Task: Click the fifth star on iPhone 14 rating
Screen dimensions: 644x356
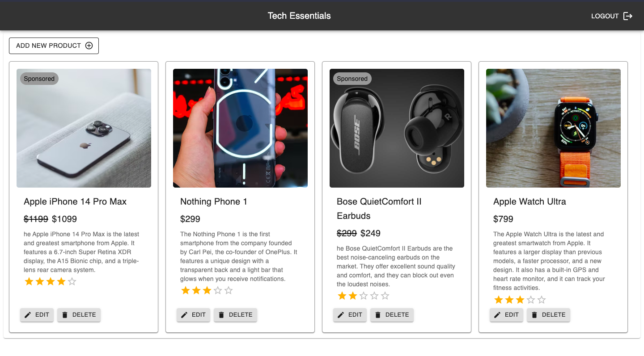Action: coord(71,281)
